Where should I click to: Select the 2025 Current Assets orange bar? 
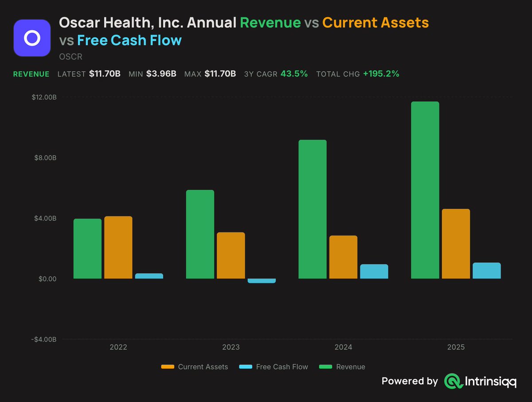pyautogui.click(x=456, y=244)
